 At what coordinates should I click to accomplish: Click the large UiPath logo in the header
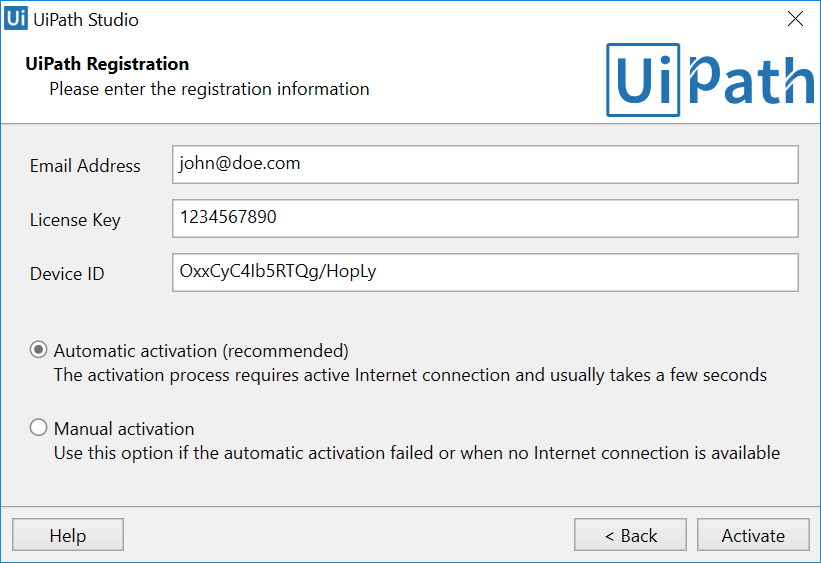709,80
